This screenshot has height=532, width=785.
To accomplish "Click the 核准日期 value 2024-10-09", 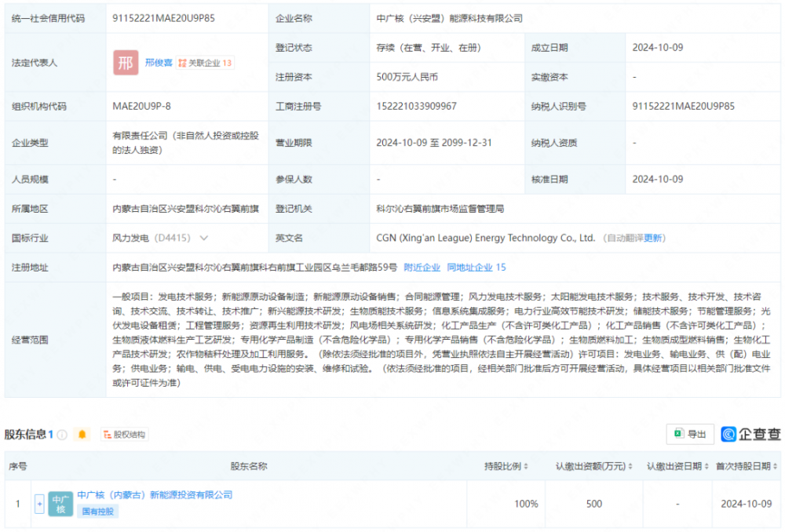I will tap(657, 179).
